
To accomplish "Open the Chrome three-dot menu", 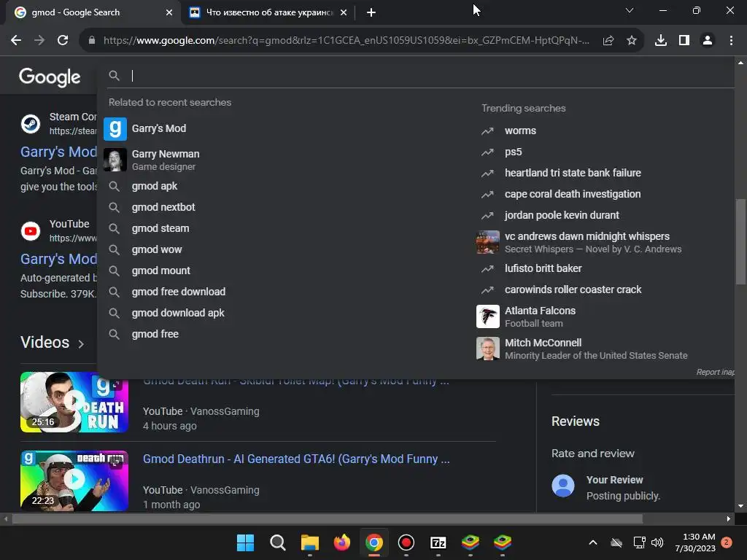I will pos(731,41).
